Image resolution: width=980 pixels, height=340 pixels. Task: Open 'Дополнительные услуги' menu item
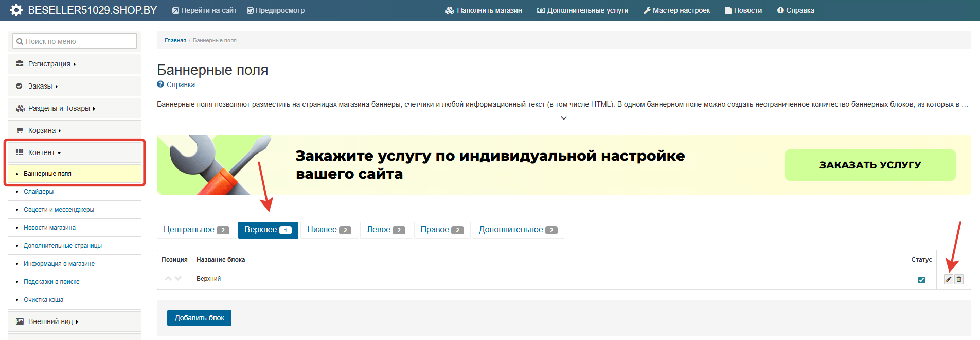[583, 10]
